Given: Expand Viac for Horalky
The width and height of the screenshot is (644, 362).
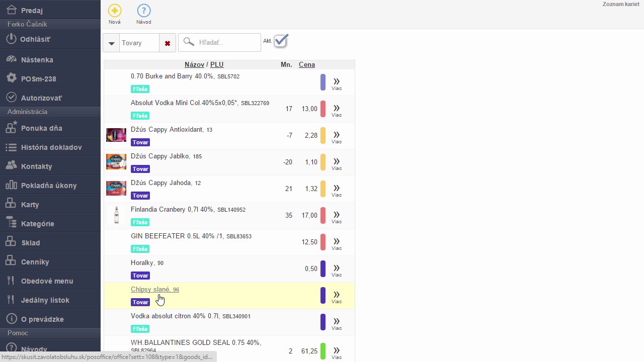Looking at the screenshot, I should [x=337, y=270].
